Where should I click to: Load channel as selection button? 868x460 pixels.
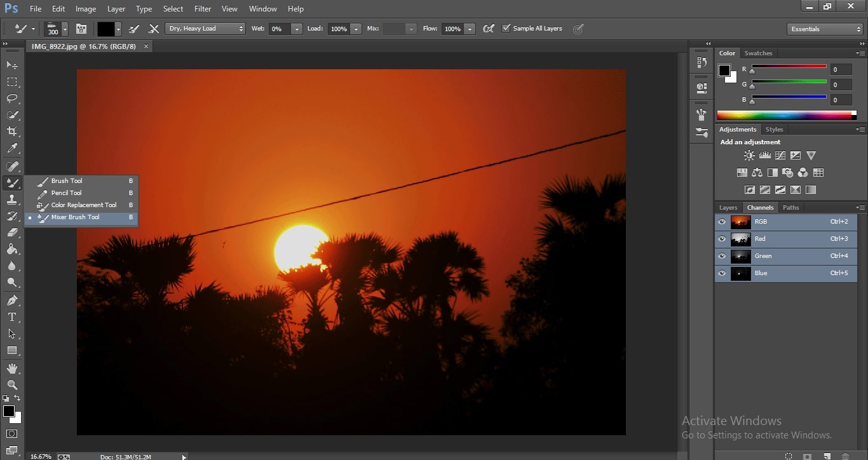789,456
